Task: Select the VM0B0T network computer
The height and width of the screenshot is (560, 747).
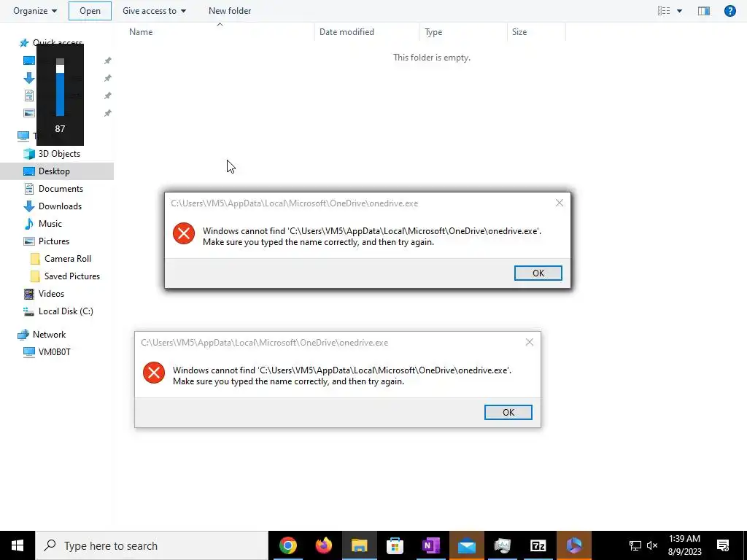Action: pos(54,352)
